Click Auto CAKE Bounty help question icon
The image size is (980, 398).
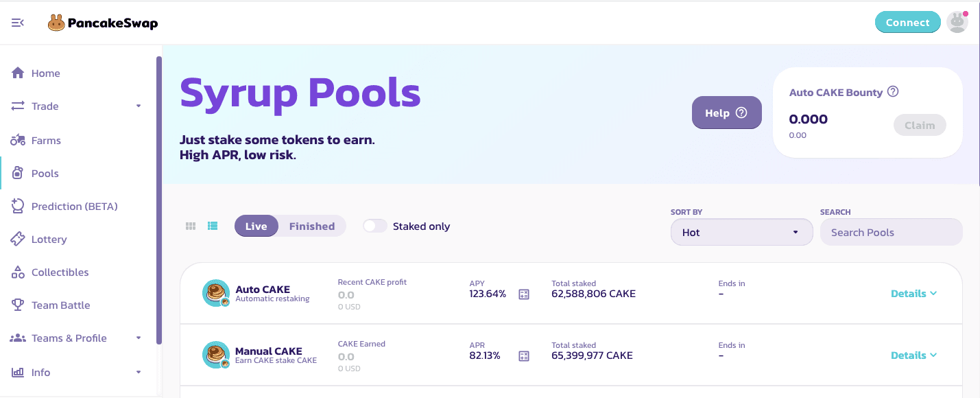893,92
